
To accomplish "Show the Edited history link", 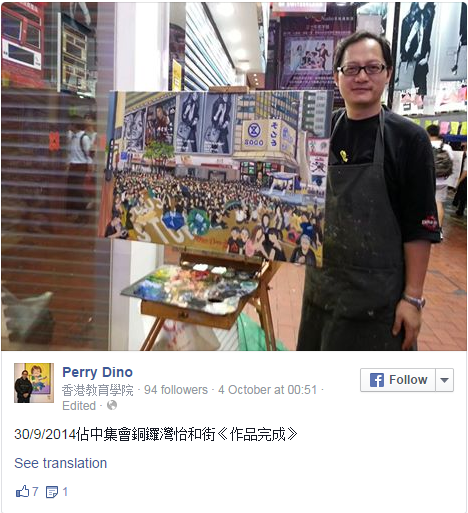I will 79,406.
